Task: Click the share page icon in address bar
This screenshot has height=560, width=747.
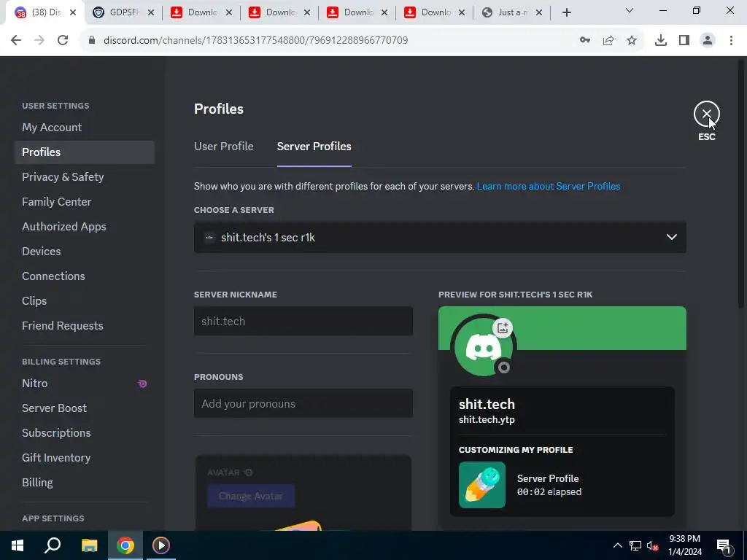Action: (608, 40)
